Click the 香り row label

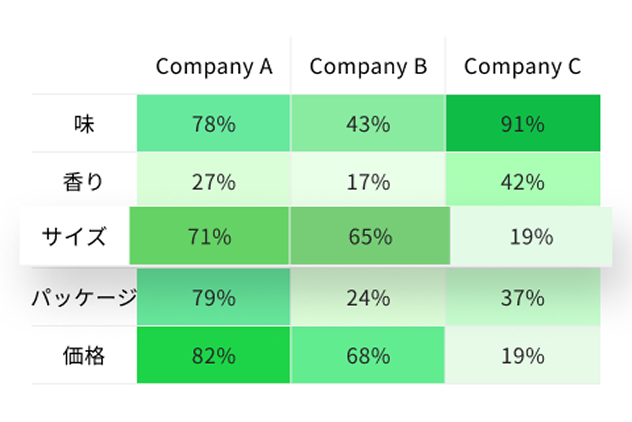tap(84, 182)
